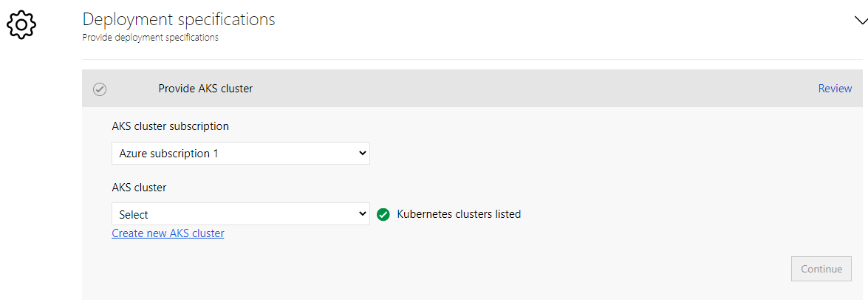The height and width of the screenshot is (305, 868).
Task: Click the Select placeholder text
Action: tap(134, 215)
